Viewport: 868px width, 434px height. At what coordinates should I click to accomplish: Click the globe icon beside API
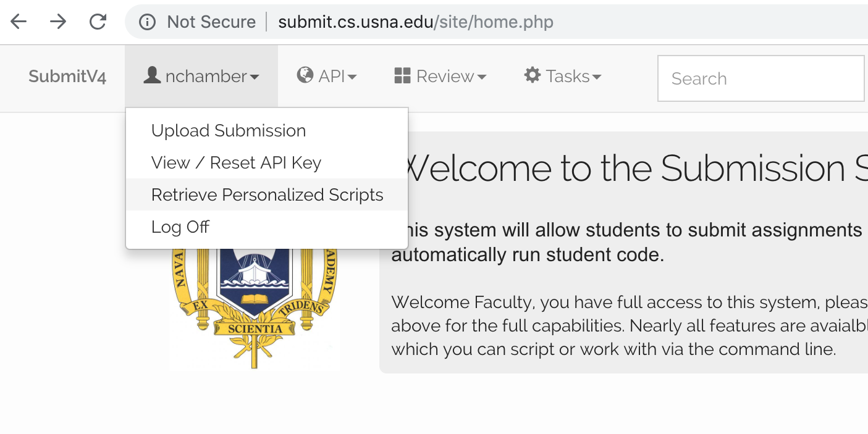pos(305,75)
